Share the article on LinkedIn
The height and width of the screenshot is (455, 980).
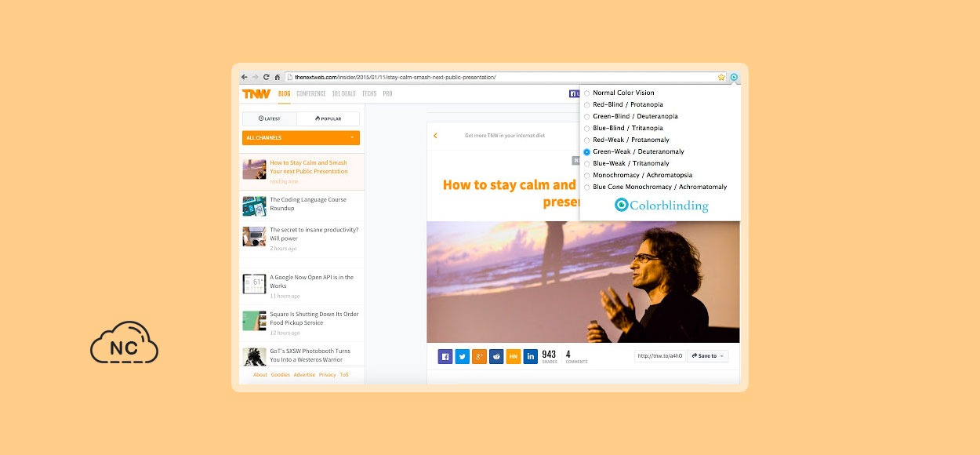pos(531,356)
